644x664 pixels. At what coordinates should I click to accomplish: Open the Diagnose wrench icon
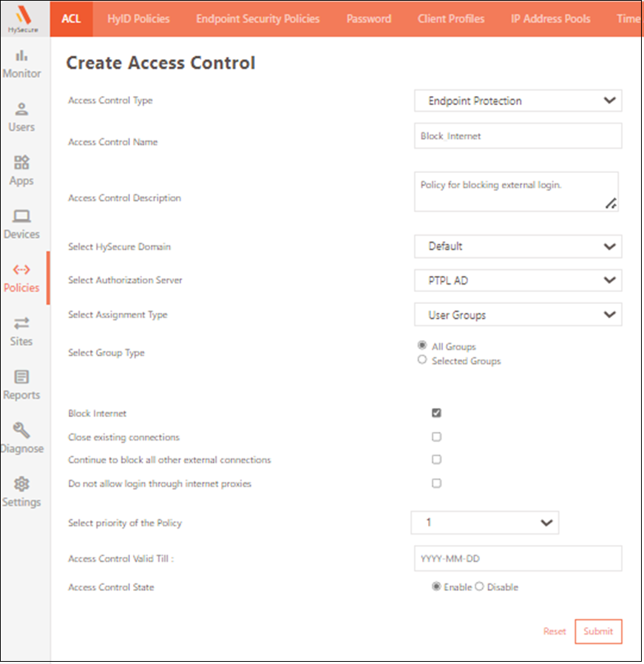(21, 431)
